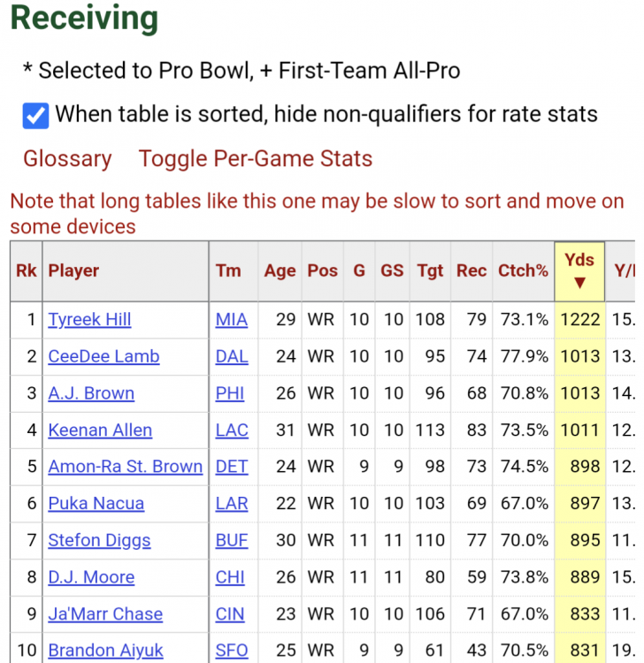Go to A.J. Brown's profile
The image size is (644, 663).
click(91, 393)
